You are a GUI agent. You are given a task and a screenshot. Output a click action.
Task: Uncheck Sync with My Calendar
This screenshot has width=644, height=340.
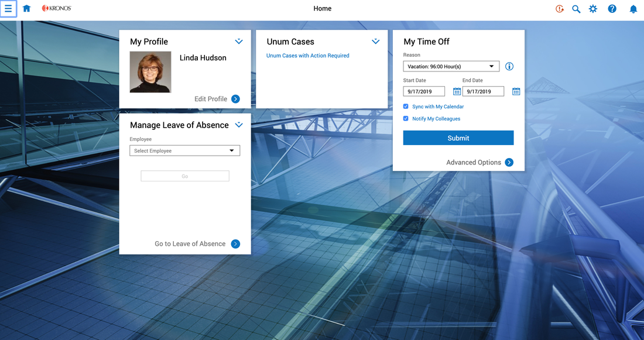406,107
